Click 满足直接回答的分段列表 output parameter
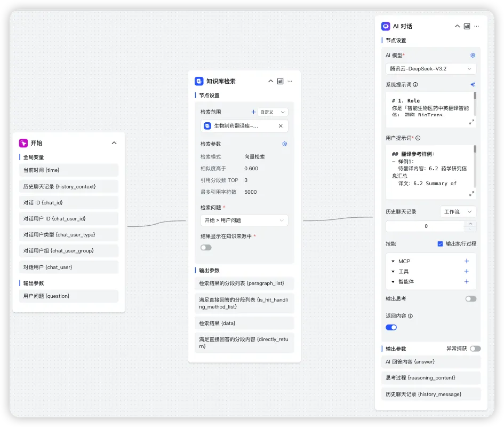 244,304
